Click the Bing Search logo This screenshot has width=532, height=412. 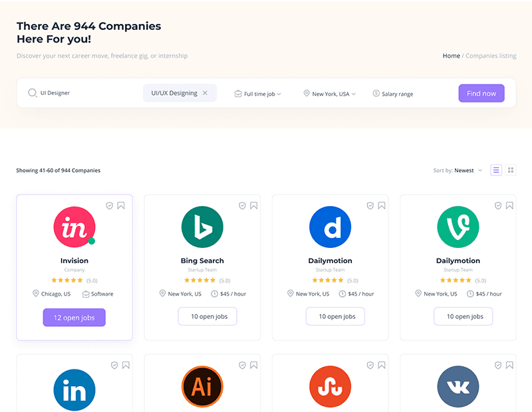(x=202, y=227)
